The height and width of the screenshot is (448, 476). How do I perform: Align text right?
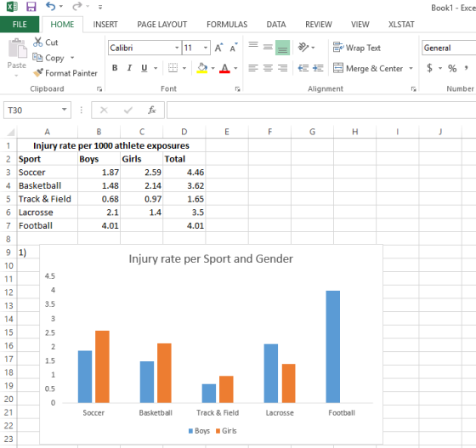coord(282,68)
